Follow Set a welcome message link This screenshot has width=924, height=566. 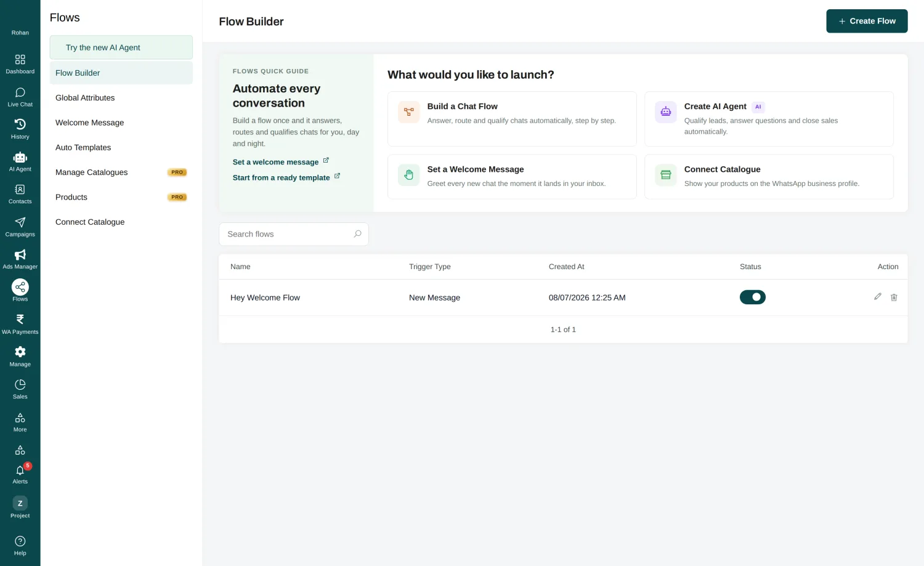pos(275,162)
